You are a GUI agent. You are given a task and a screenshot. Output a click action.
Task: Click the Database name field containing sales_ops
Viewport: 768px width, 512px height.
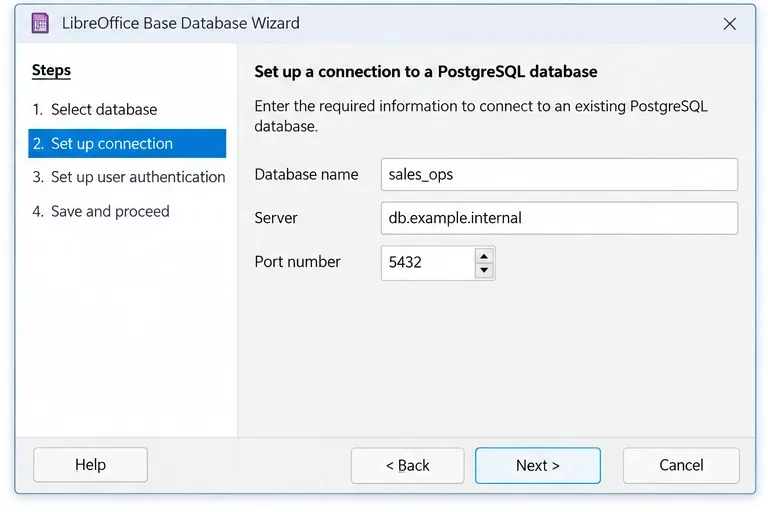click(559, 174)
